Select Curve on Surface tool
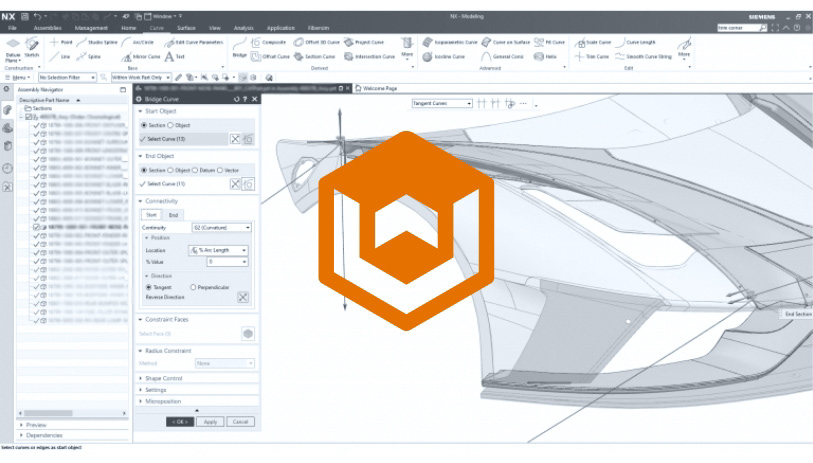The width and height of the screenshot is (813, 463). [x=506, y=42]
